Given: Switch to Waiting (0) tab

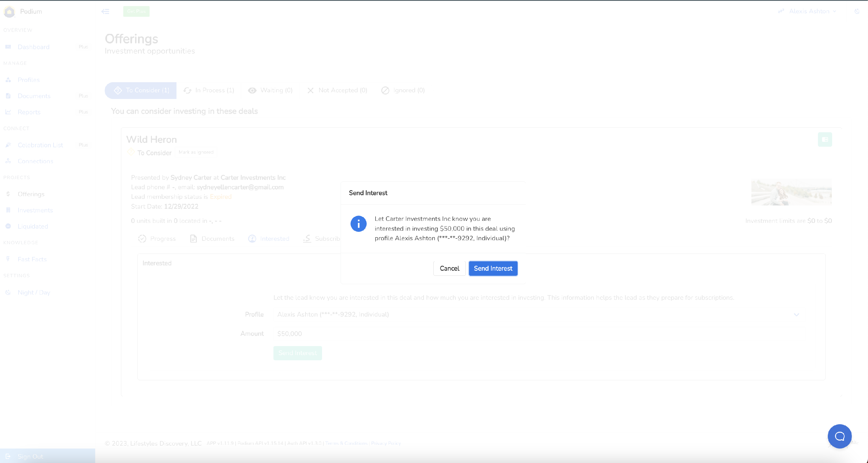Looking at the screenshot, I should [270, 90].
